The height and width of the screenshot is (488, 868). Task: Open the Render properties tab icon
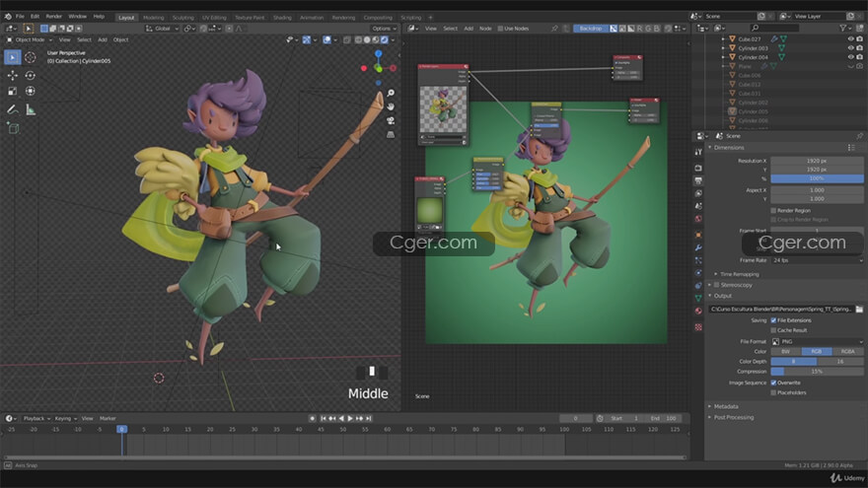coord(698,168)
